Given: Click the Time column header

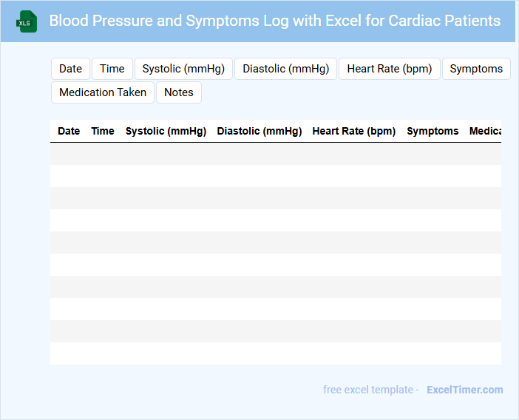Looking at the screenshot, I should 103,131.
